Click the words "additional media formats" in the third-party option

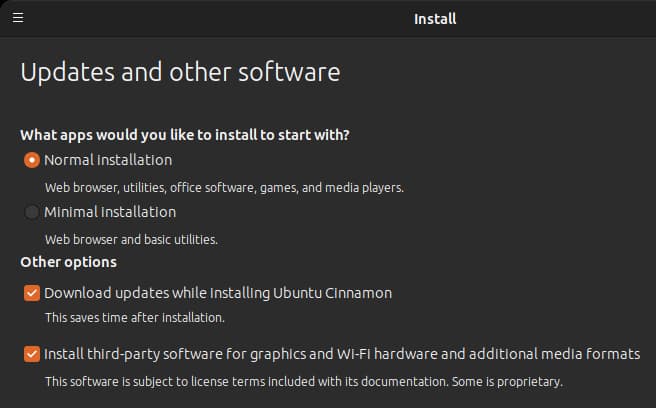coord(554,354)
